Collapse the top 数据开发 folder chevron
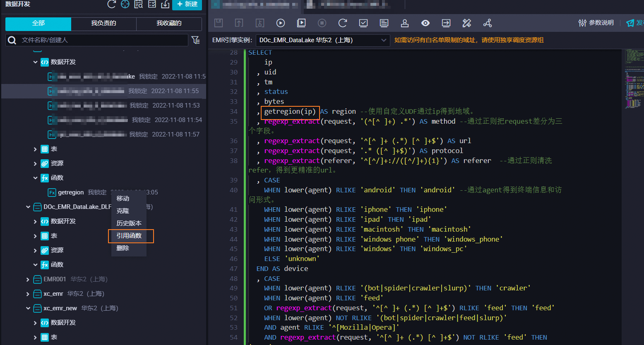The width and height of the screenshot is (644, 345). tap(36, 62)
